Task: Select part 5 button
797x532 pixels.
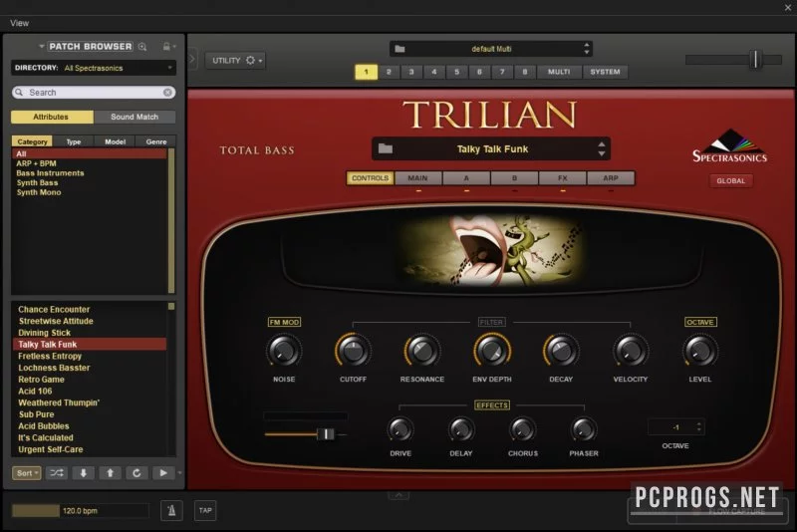Action: tap(457, 72)
